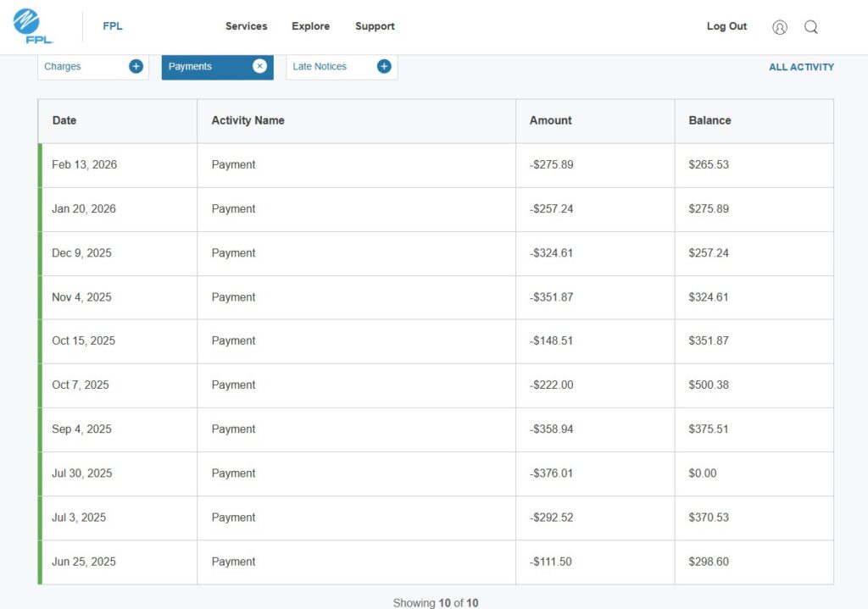Toggle the Payments filter chip off
Screen dimensions: 868x609
point(203,66)
